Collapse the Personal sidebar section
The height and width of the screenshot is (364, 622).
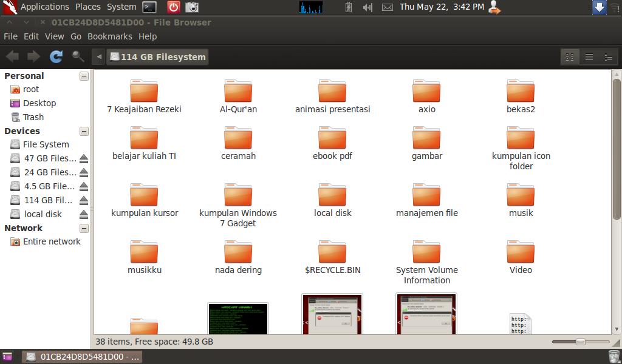tap(84, 76)
